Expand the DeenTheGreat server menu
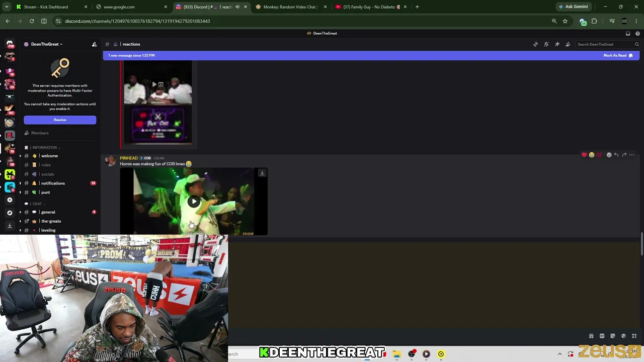644x362 pixels. point(46,44)
